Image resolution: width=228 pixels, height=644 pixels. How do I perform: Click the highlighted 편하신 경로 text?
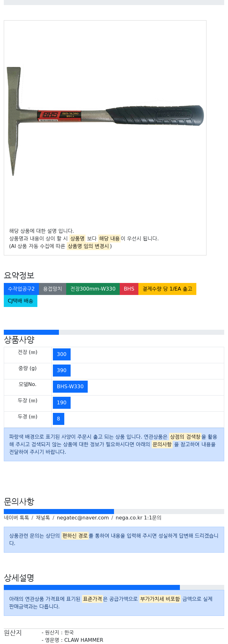(x=75, y=536)
